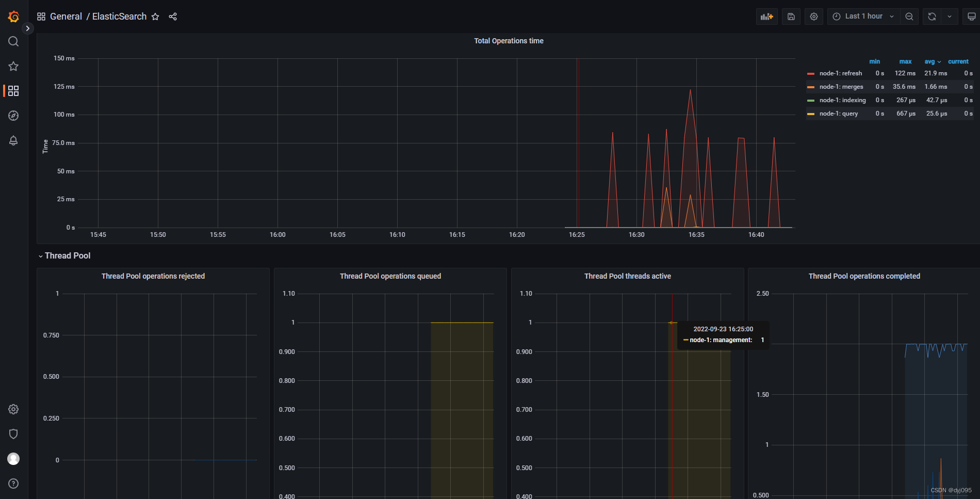This screenshot has width=980, height=499.
Task: Open dashboard settings gear icon
Action: (814, 16)
